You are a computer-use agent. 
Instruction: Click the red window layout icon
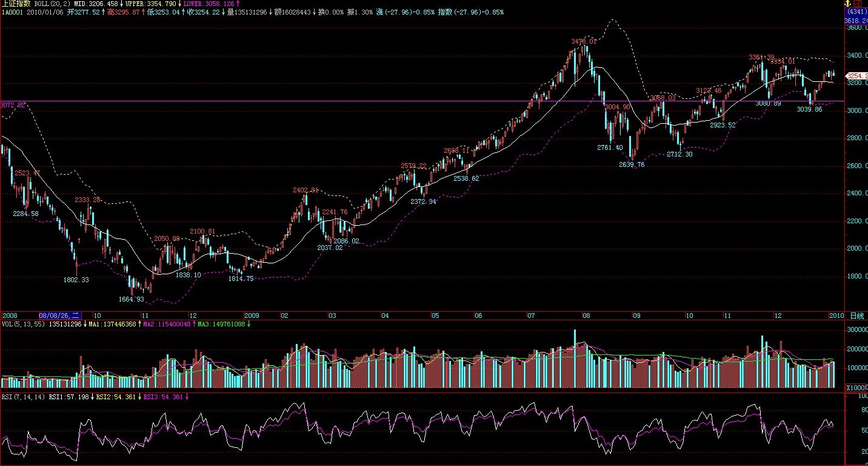point(858,4)
